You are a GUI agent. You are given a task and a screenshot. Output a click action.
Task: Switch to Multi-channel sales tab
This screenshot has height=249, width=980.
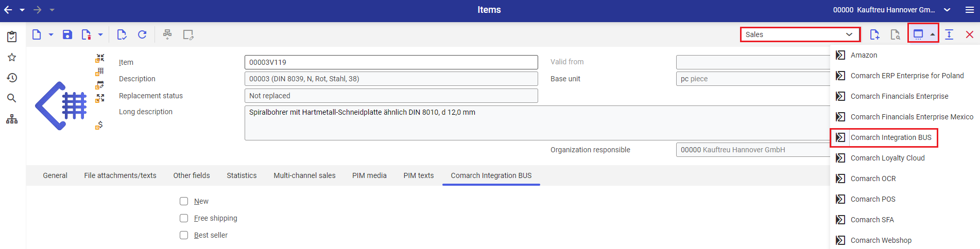pyautogui.click(x=304, y=175)
